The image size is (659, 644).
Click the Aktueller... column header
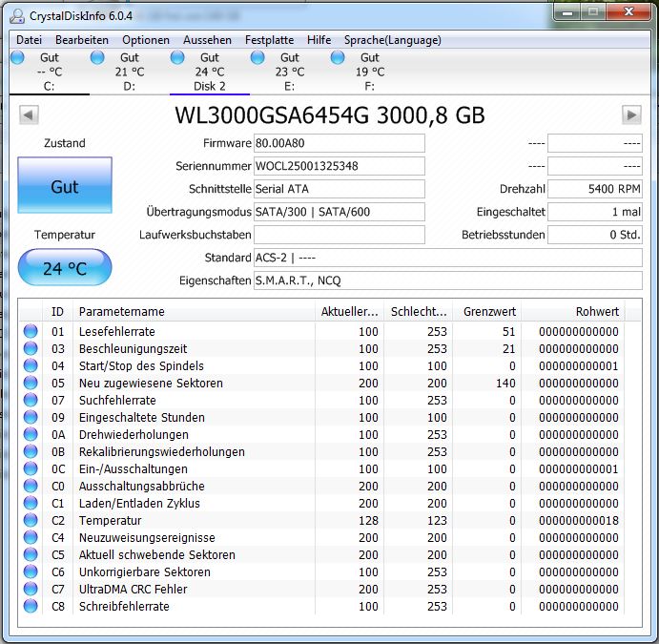tap(350, 311)
